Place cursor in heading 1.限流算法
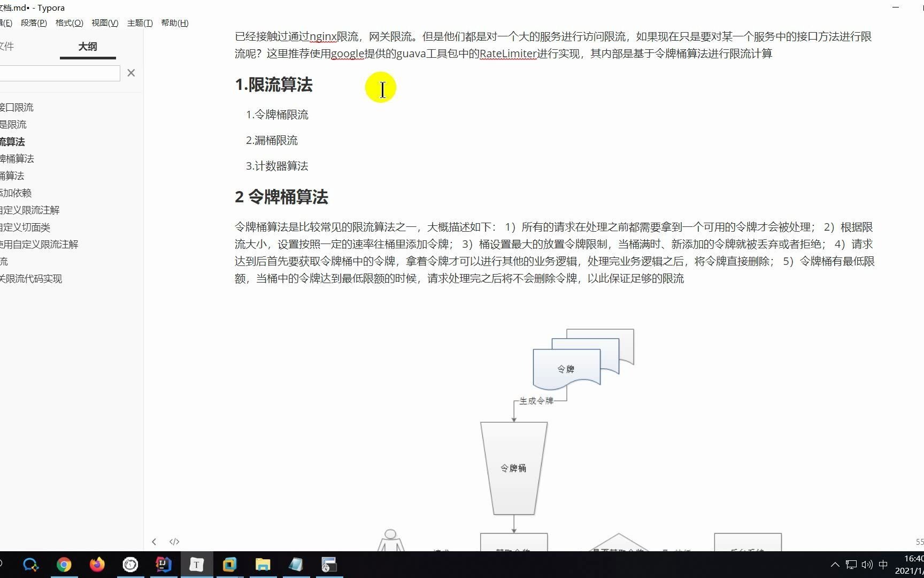Viewport: 924px width, 578px height. (274, 85)
